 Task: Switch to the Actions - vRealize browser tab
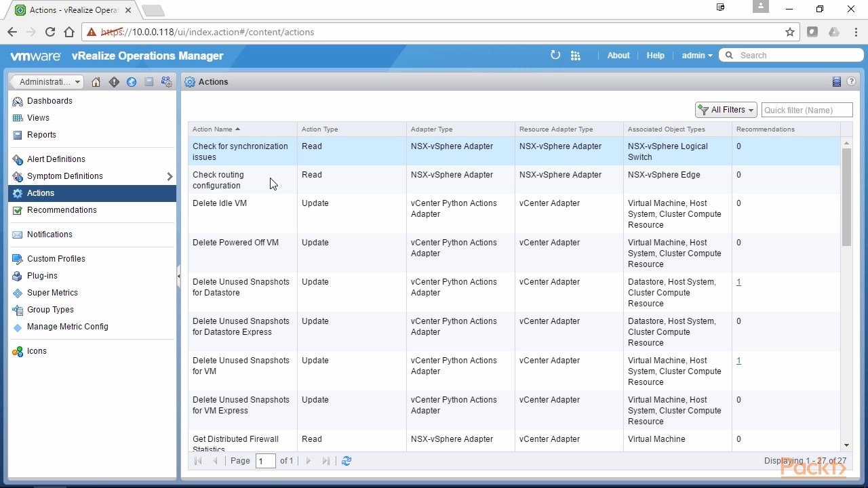(x=73, y=9)
